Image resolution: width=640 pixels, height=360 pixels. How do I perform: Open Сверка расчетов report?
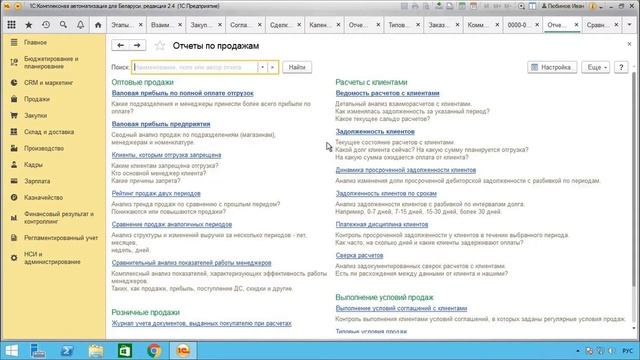point(359,256)
